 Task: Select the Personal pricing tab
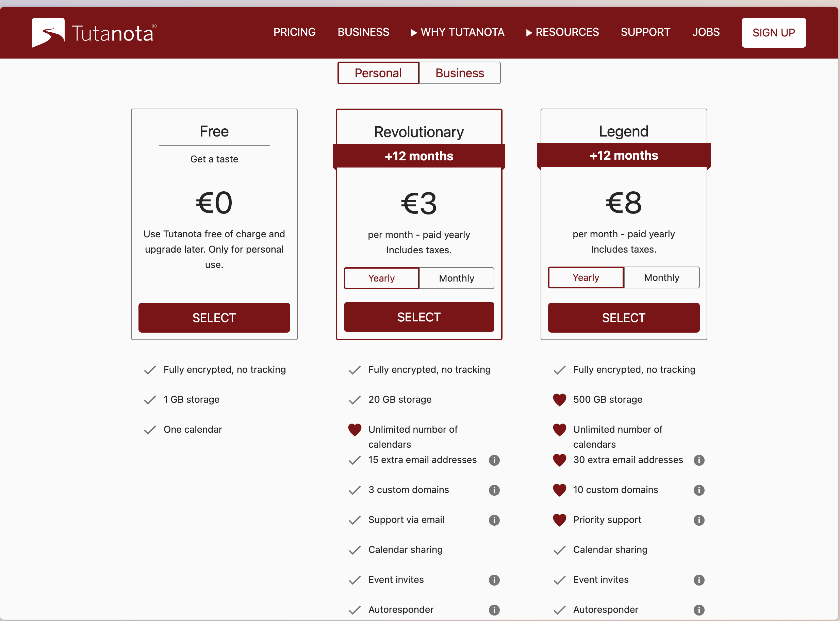tap(378, 73)
